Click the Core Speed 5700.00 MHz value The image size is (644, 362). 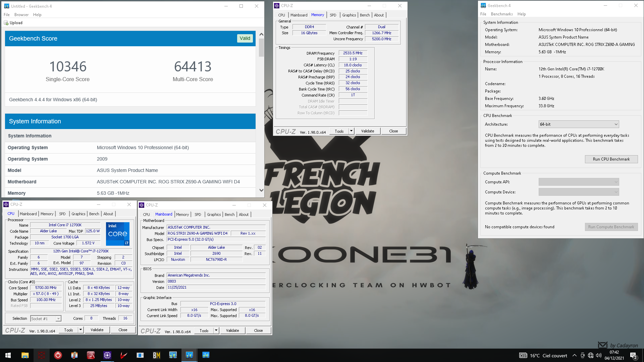click(46, 288)
